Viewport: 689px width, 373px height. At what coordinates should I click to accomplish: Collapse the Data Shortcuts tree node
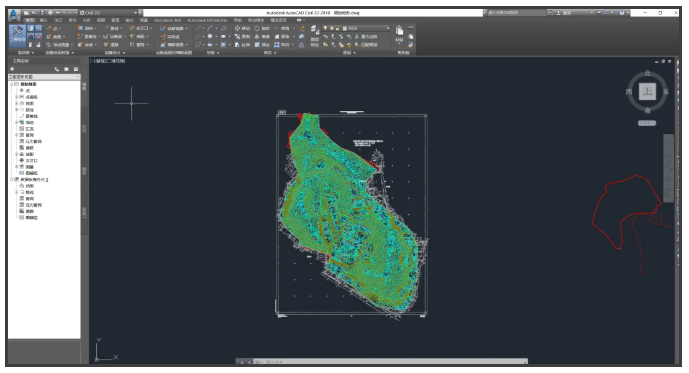(x=11, y=179)
